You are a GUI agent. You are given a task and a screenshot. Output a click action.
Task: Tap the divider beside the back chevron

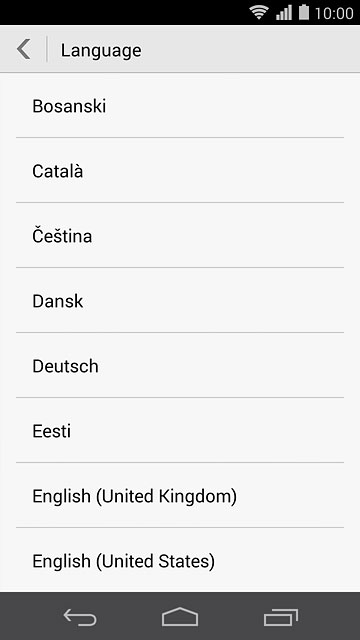click(47, 49)
